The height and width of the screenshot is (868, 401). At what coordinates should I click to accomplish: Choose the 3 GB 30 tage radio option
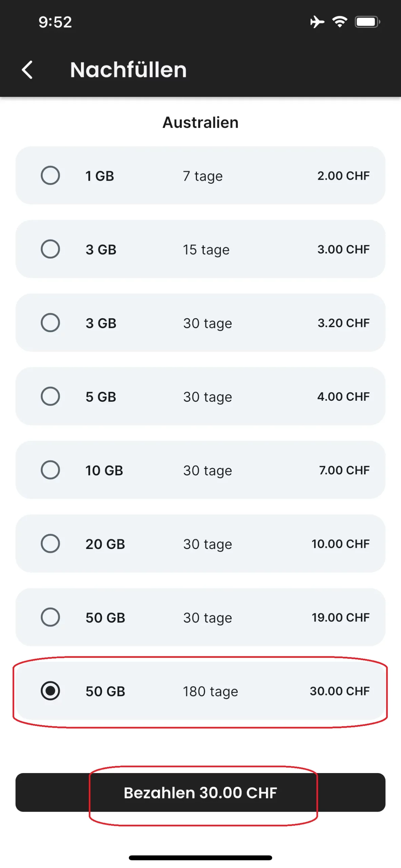coord(50,322)
